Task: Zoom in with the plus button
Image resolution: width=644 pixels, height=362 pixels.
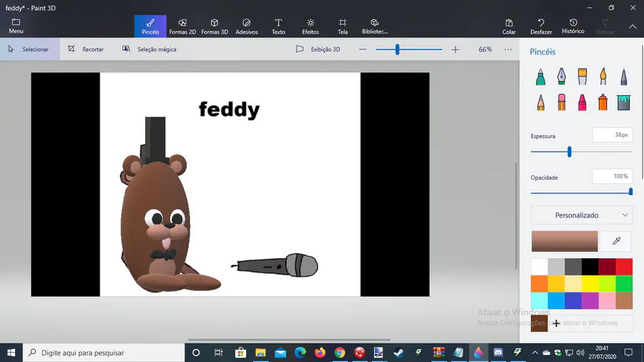Action: pos(455,49)
